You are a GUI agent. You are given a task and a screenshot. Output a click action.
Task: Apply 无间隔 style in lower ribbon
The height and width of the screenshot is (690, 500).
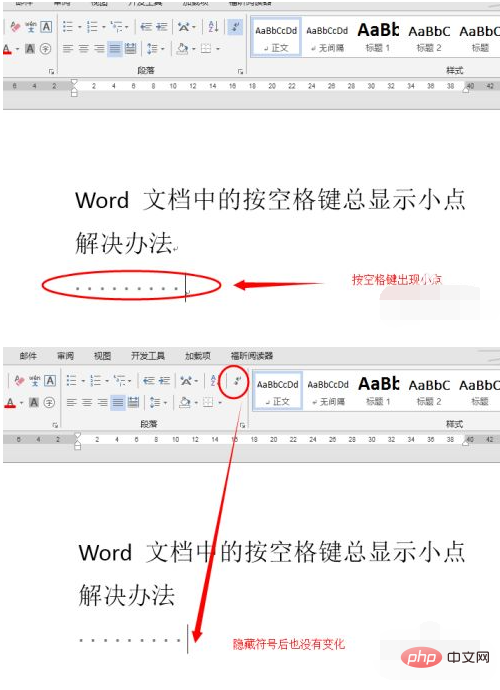(x=328, y=392)
